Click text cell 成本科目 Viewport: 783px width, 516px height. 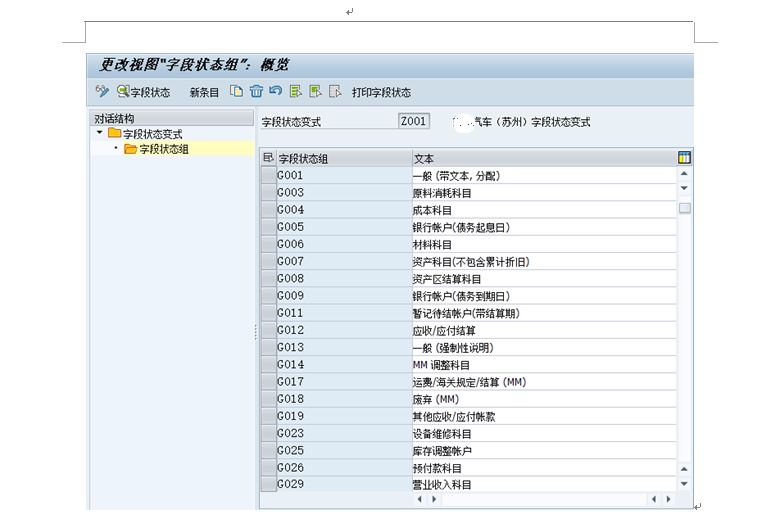point(544,210)
